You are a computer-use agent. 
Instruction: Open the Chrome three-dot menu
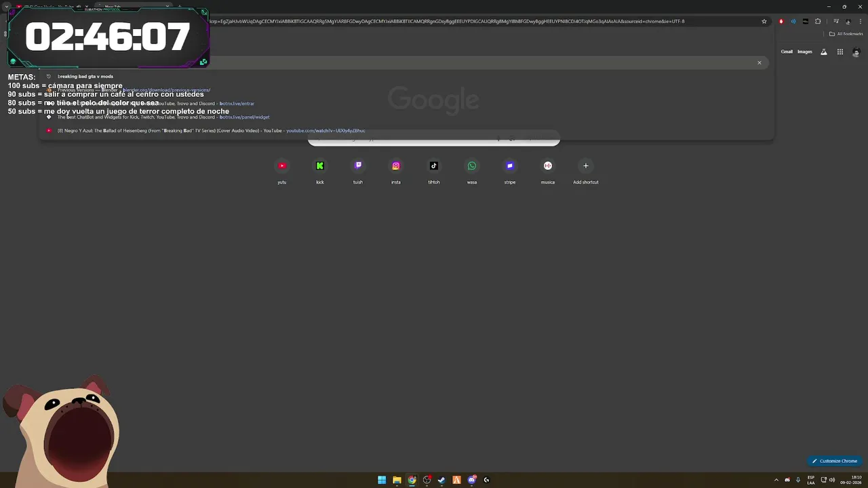860,21
